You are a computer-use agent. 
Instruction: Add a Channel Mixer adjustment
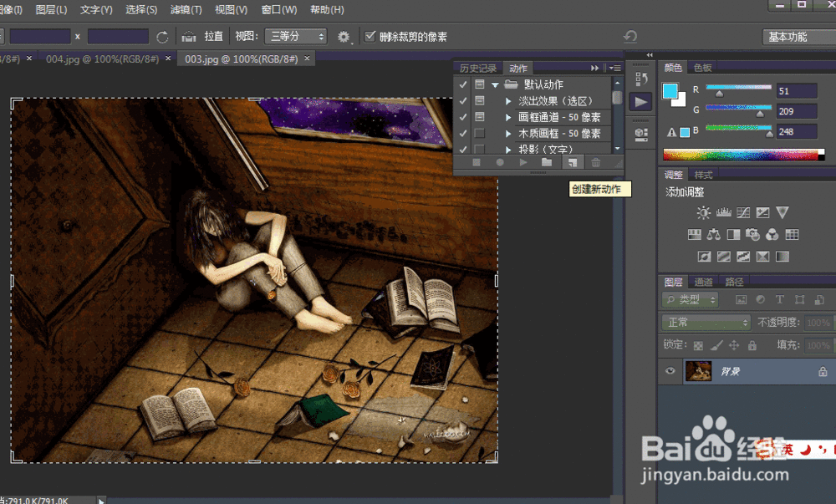772,234
